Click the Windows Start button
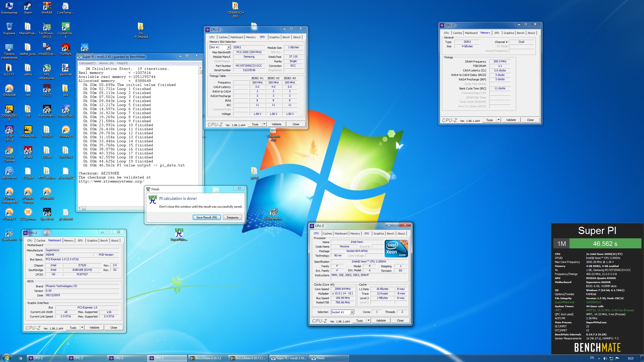644x362 pixels. click(x=7, y=358)
